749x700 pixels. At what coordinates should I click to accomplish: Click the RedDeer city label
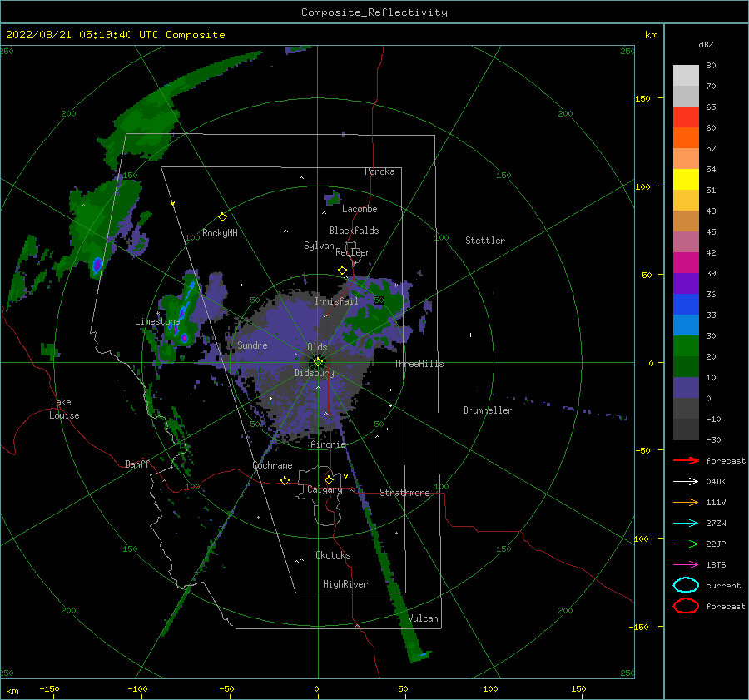pyautogui.click(x=353, y=252)
